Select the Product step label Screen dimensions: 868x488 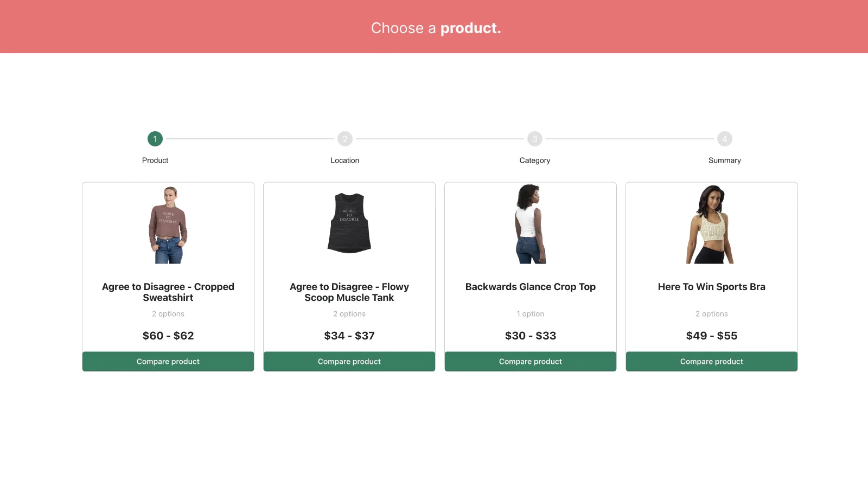click(155, 160)
